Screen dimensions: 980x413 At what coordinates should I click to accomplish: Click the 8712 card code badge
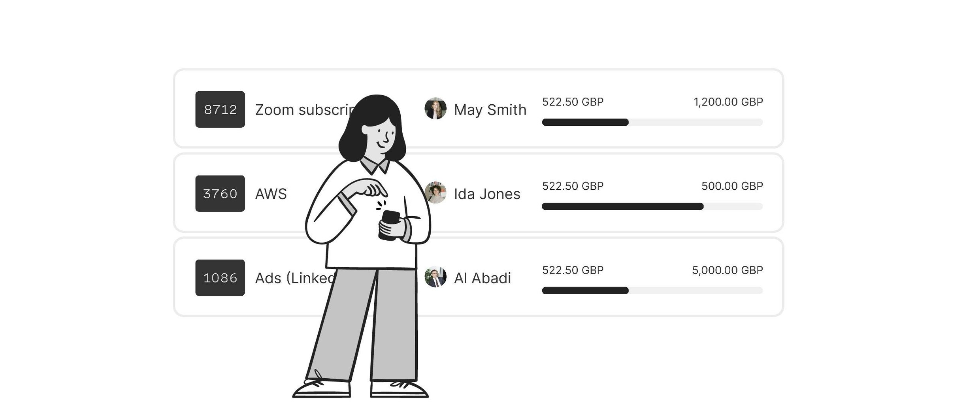pyautogui.click(x=220, y=109)
